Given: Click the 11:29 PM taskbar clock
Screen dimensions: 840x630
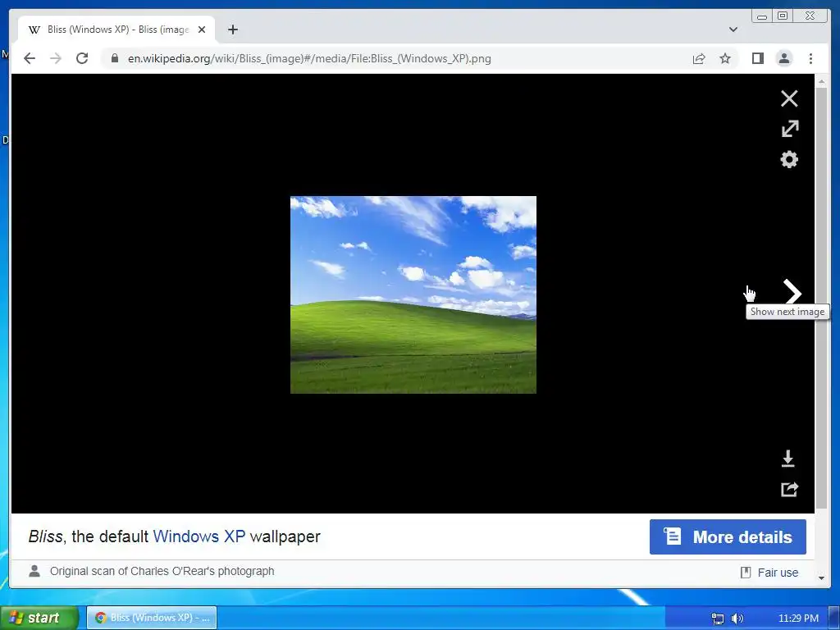Looking at the screenshot, I should coord(798,619).
